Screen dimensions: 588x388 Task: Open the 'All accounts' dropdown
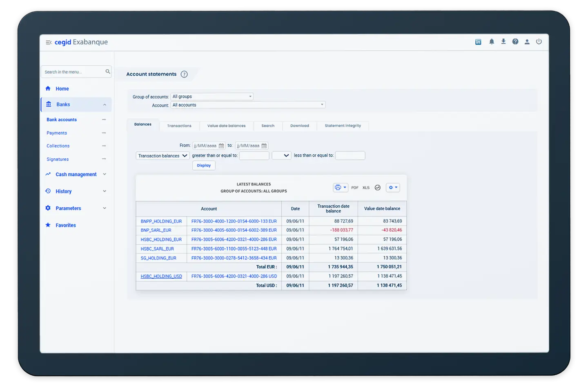[248, 104]
